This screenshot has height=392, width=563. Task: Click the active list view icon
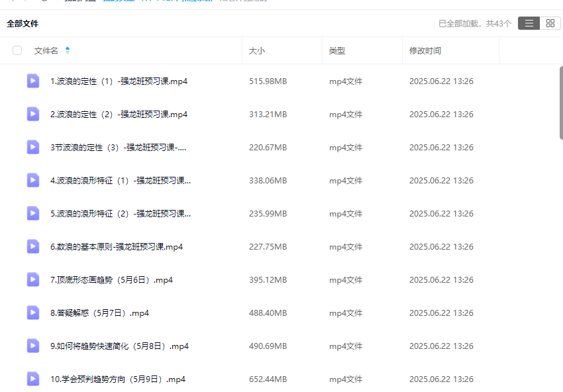pos(528,23)
